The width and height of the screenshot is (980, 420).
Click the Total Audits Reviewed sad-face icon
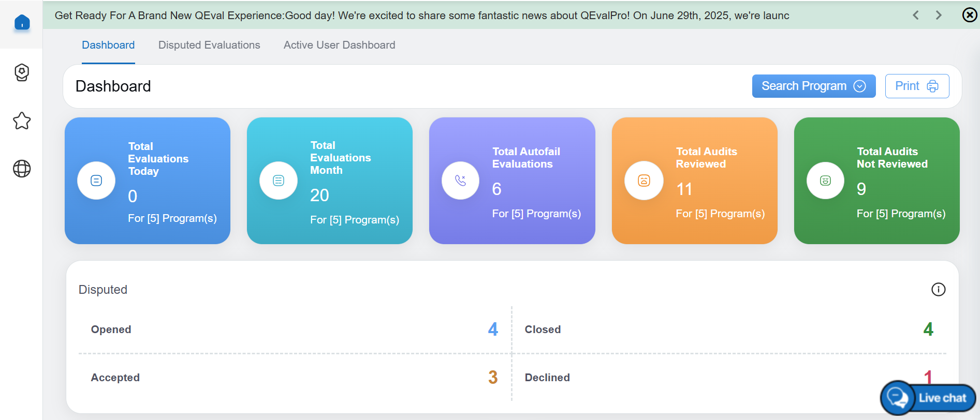[x=643, y=181]
